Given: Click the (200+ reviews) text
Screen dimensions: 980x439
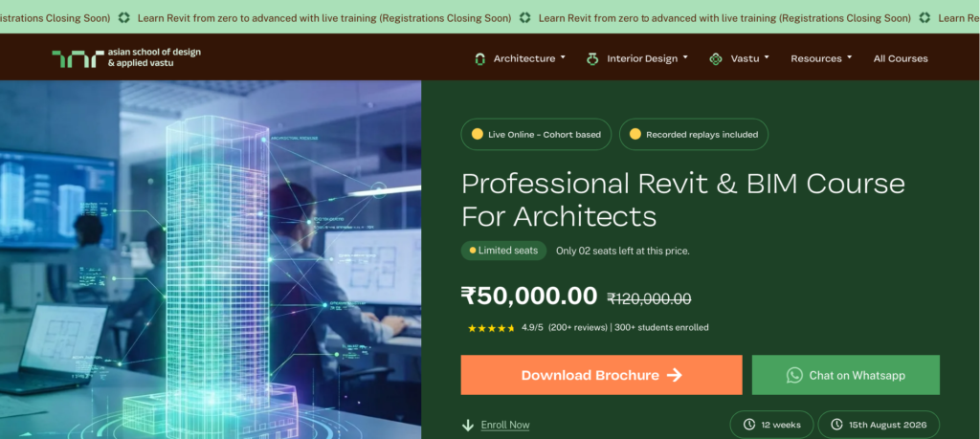Looking at the screenshot, I should click(578, 327).
